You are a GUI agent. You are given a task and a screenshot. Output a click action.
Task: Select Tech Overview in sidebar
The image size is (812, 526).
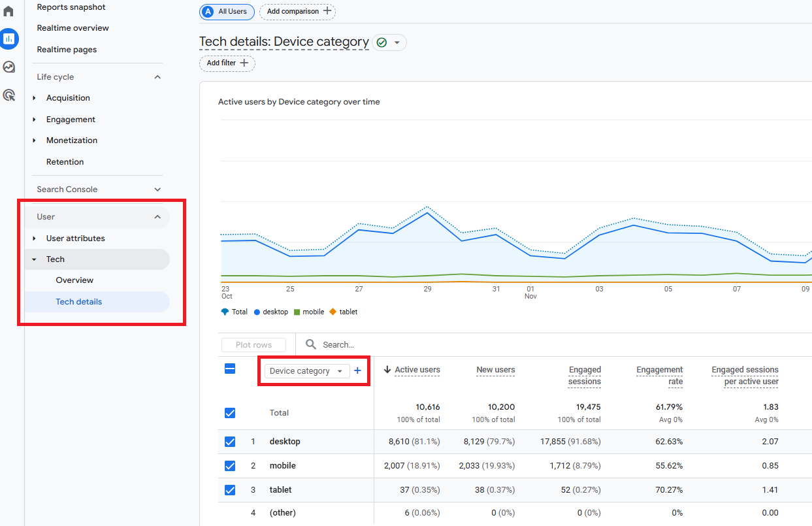coord(74,280)
